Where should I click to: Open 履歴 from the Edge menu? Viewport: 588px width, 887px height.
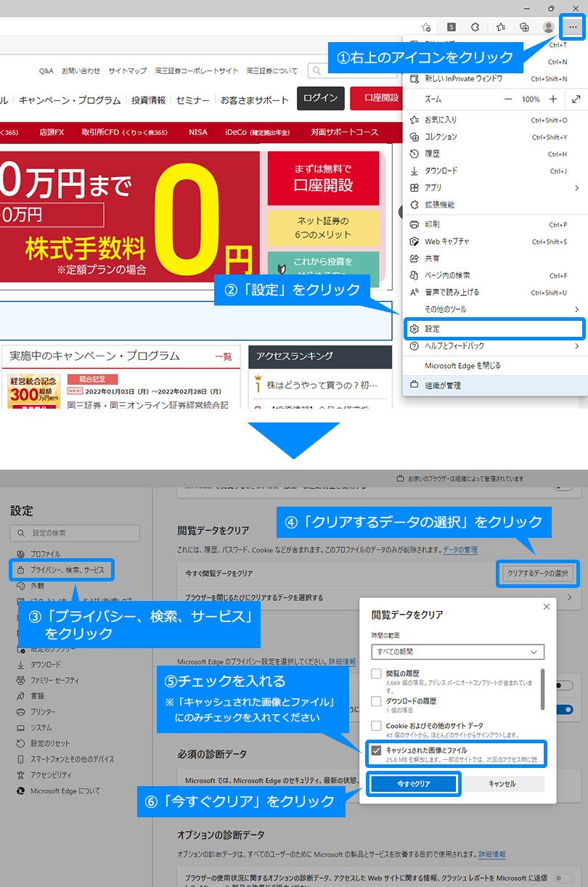coord(495,154)
